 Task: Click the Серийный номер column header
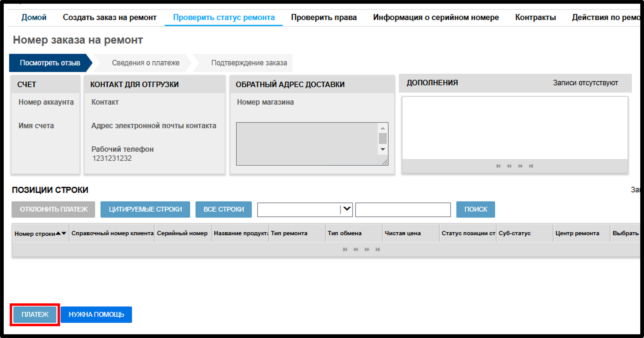pyautogui.click(x=184, y=233)
